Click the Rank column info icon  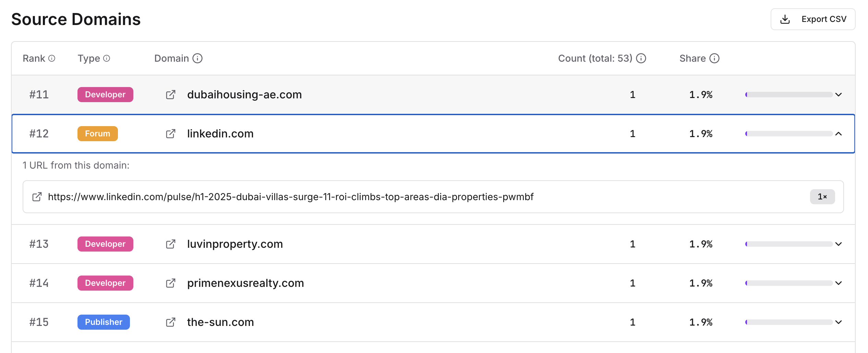[x=52, y=58]
